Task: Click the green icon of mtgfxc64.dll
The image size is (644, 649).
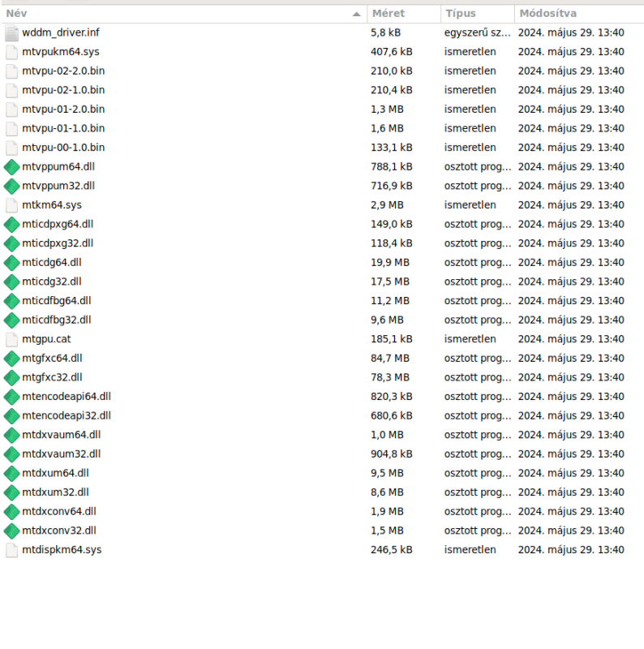Action: point(11,359)
